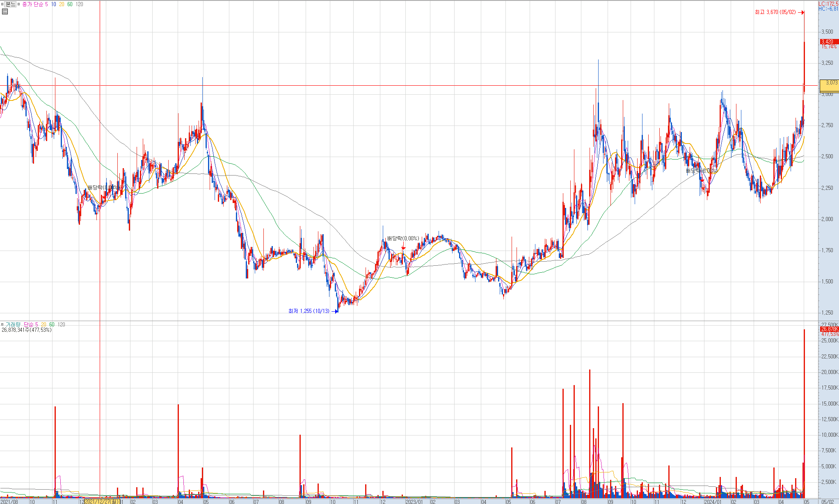The width and height of the screenshot is (839, 504).
Task: Click the data table grid icon
Action: (5, 11)
